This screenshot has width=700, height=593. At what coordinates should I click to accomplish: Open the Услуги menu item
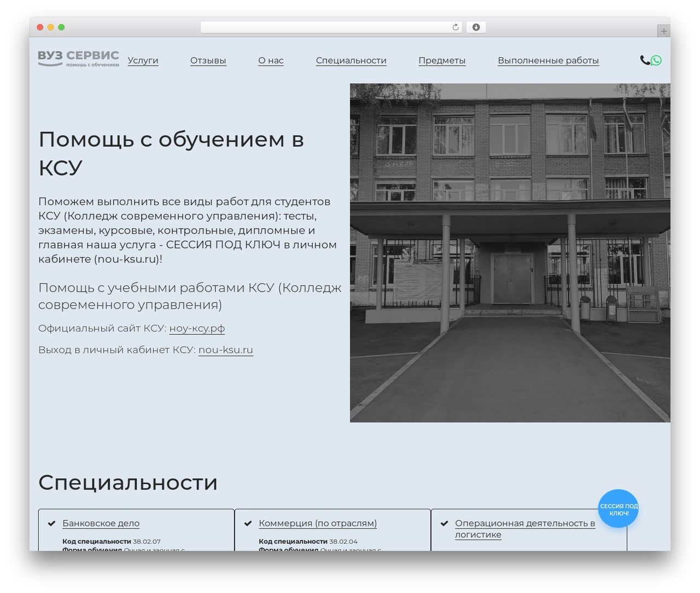[x=143, y=60]
